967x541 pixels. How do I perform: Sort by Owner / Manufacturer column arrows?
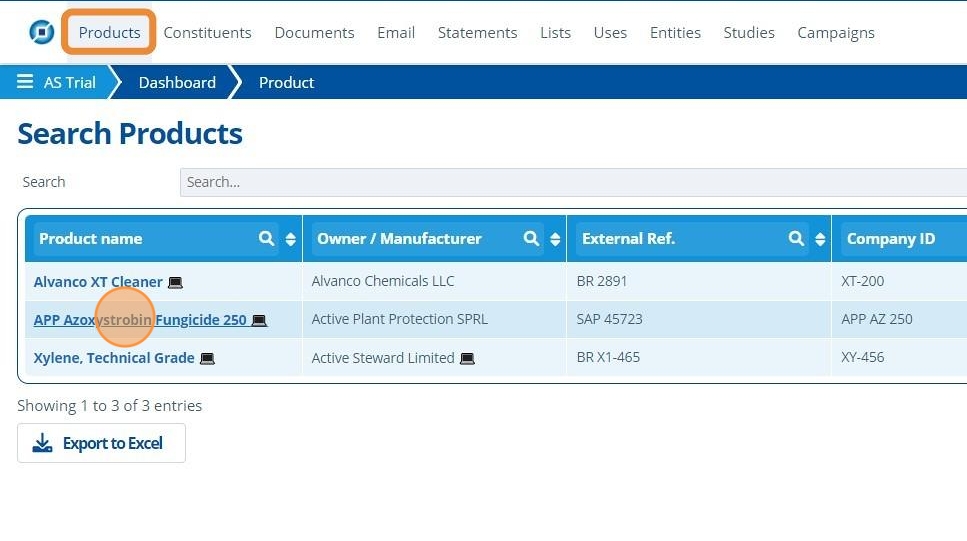pyautogui.click(x=555, y=239)
